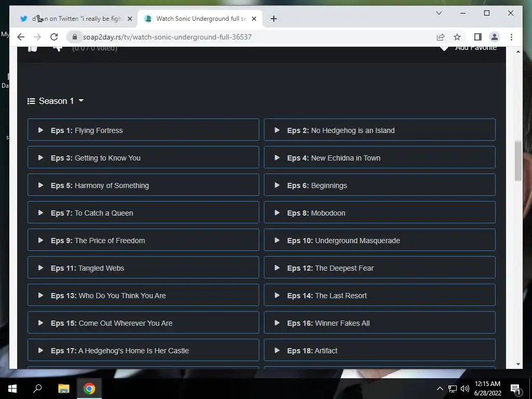Viewport: 532px width, 399px height.
Task: Choose Eps 11: Tangled Webs
Action: tap(143, 268)
